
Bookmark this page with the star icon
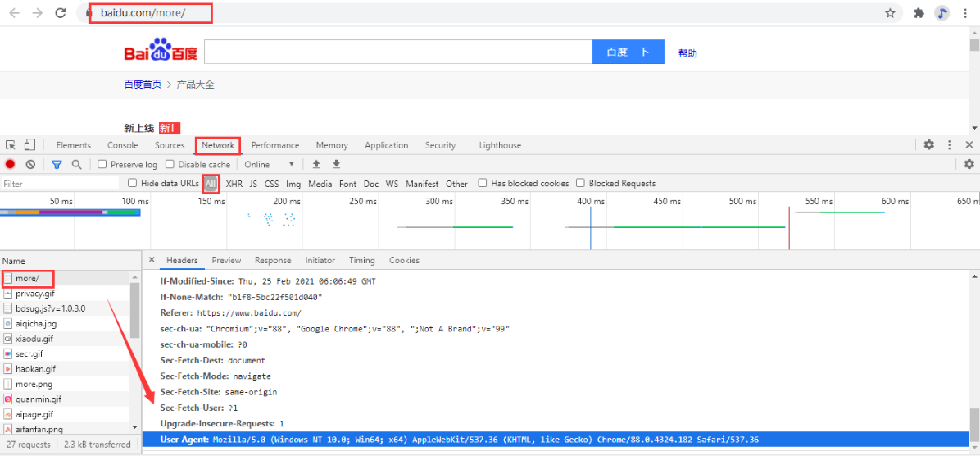pos(890,13)
